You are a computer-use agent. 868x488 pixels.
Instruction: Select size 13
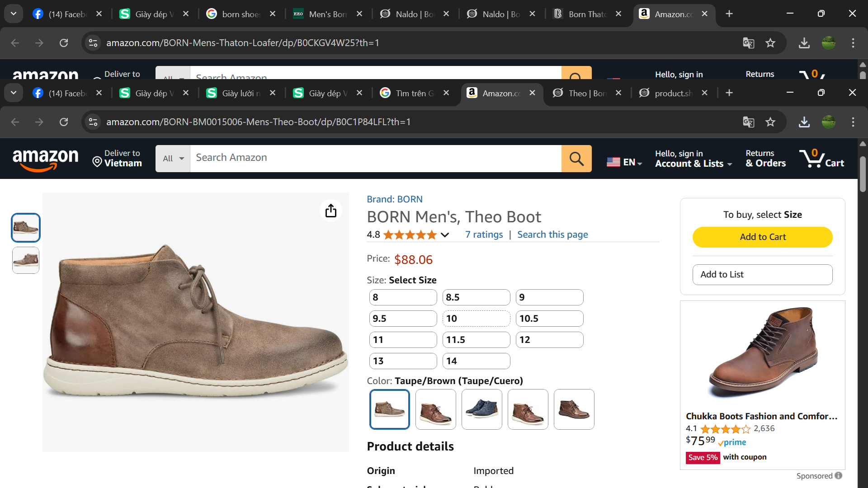403,361
